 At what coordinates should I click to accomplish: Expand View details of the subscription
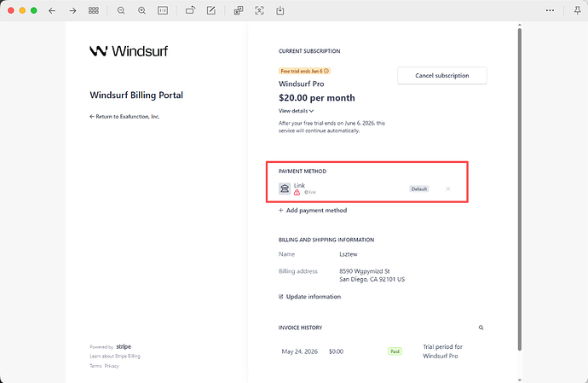coord(296,111)
